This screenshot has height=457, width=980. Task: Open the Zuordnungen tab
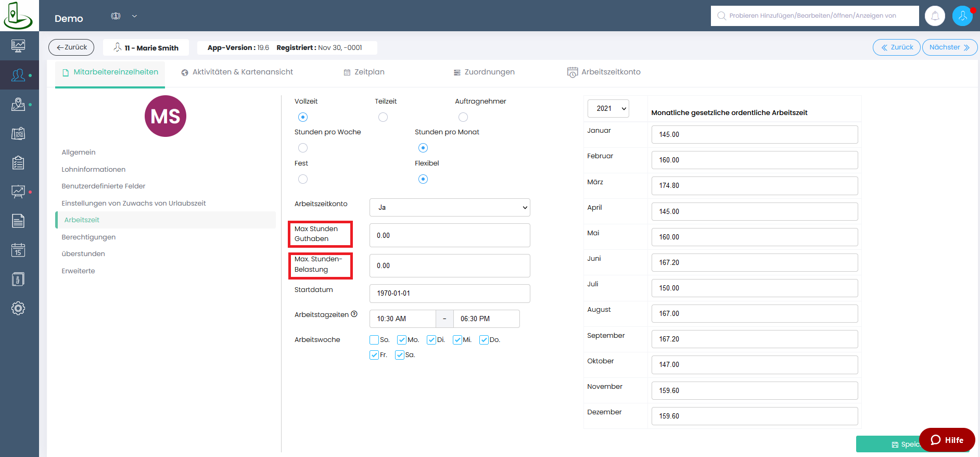(484, 72)
